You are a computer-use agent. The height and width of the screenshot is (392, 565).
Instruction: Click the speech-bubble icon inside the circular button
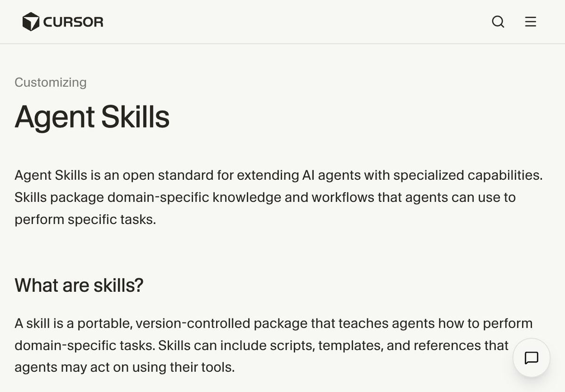pos(531,358)
